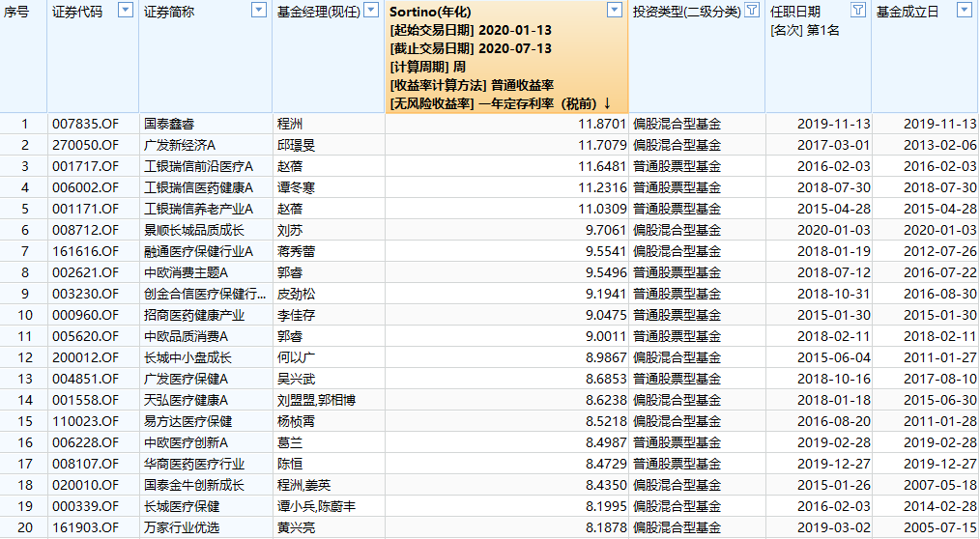Select fund name 易方达医疗保健
The height and width of the screenshot is (539, 980).
(x=187, y=421)
